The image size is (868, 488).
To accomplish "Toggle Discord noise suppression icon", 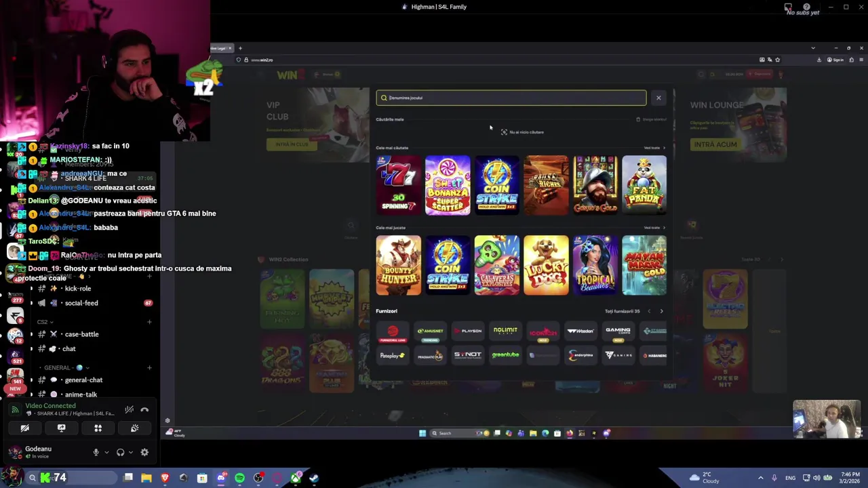I will [x=129, y=409].
